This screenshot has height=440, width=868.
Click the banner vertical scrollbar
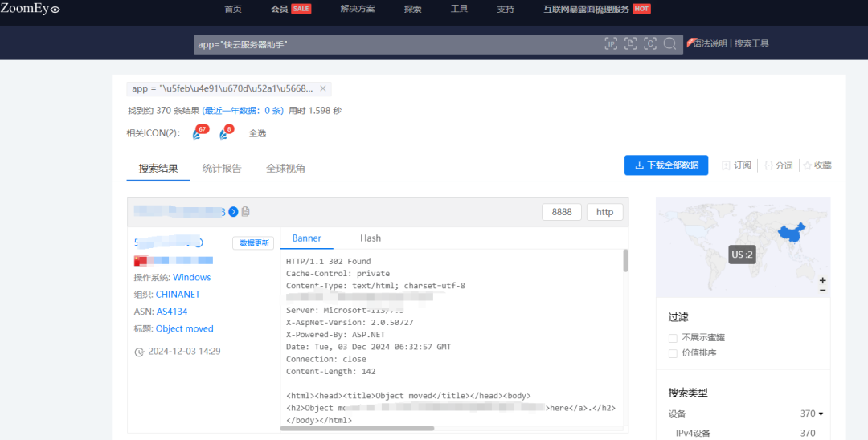625,261
